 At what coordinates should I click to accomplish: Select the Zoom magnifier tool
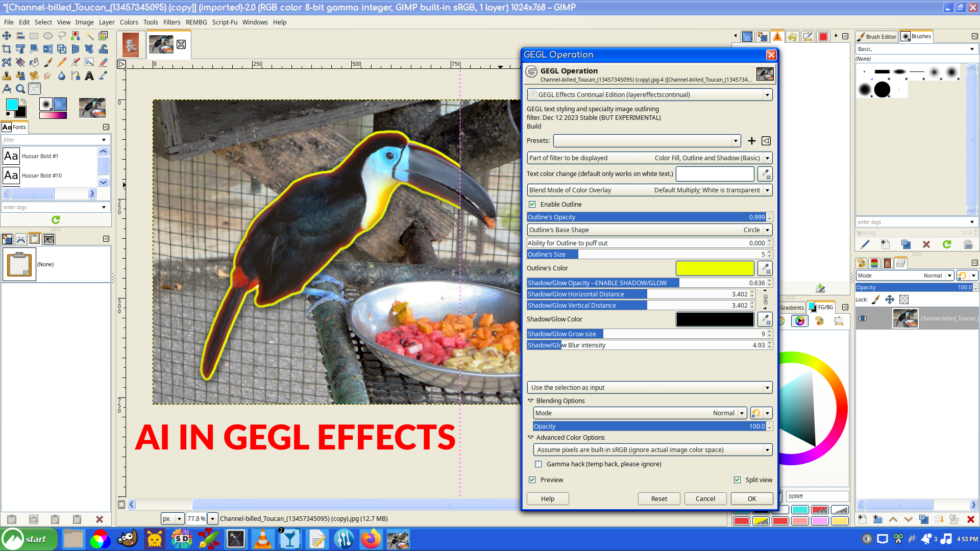coord(20,89)
